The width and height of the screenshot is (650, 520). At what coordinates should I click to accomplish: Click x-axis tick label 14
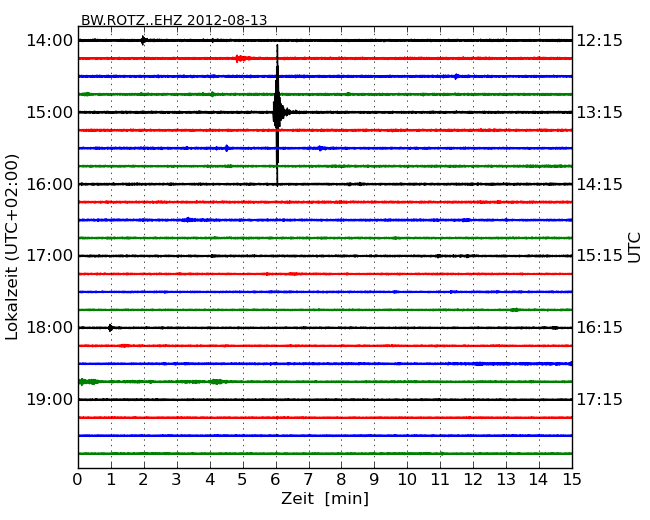(x=539, y=480)
